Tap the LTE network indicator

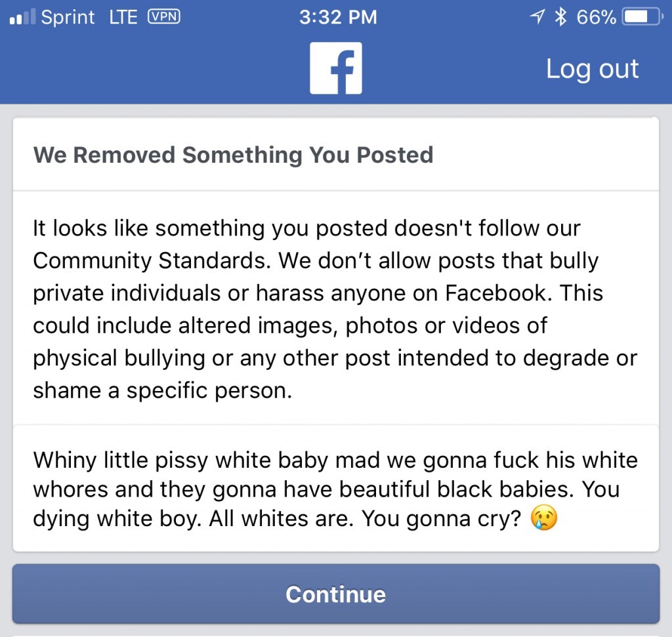tap(123, 17)
